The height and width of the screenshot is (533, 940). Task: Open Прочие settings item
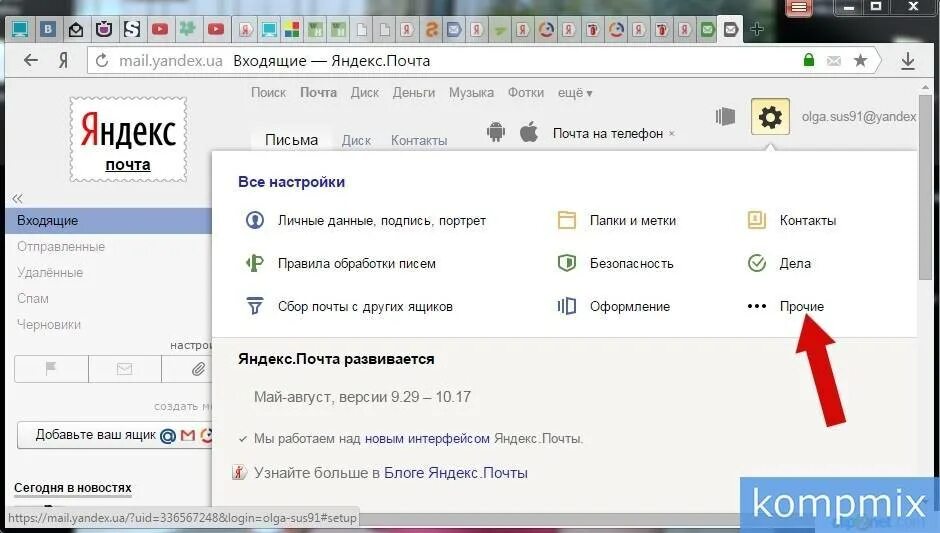pos(802,306)
